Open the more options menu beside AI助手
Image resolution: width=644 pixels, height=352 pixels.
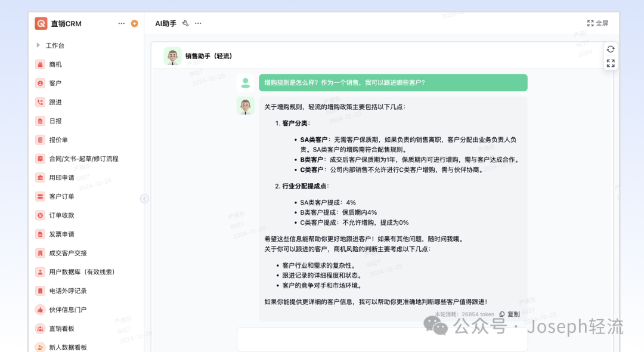point(198,23)
